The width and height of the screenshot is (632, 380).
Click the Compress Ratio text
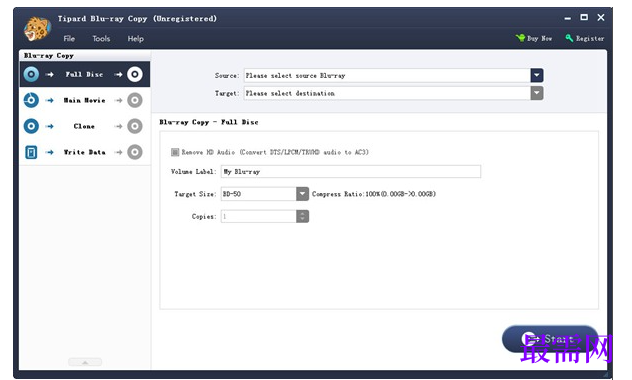click(374, 194)
